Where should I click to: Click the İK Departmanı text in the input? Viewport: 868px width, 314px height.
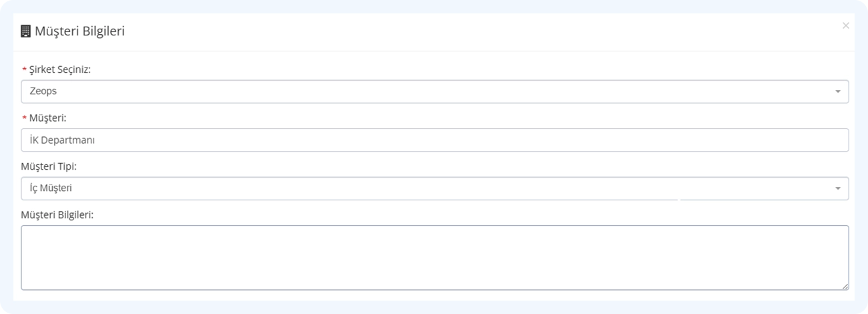point(62,140)
